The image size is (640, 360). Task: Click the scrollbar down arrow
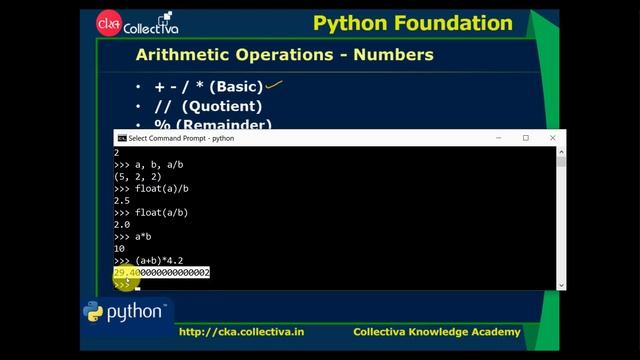(561, 285)
